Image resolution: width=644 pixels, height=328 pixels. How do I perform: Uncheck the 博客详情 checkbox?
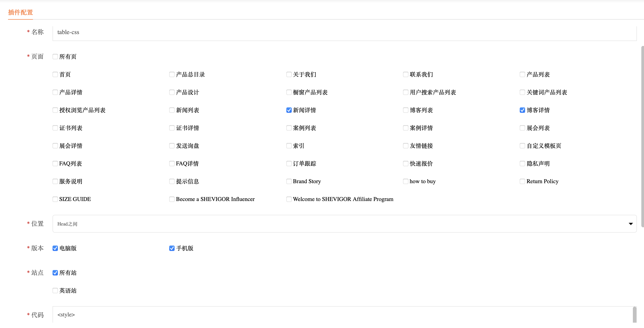pyautogui.click(x=522, y=110)
